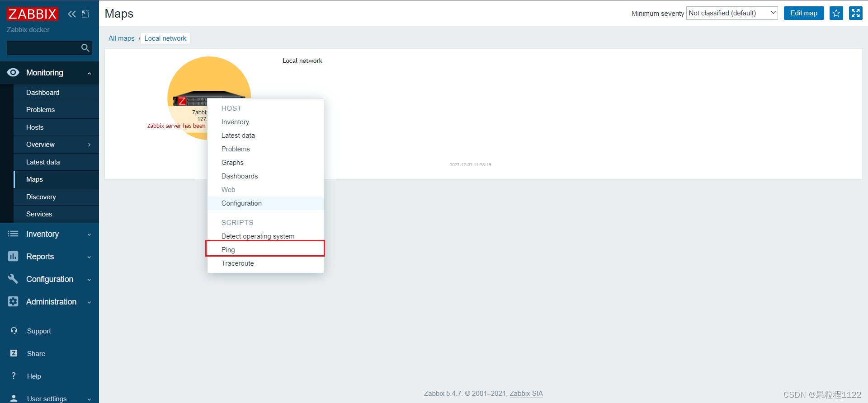This screenshot has height=403, width=868.
Task: Open the Minimum severity dropdown
Action: (732, 13)
